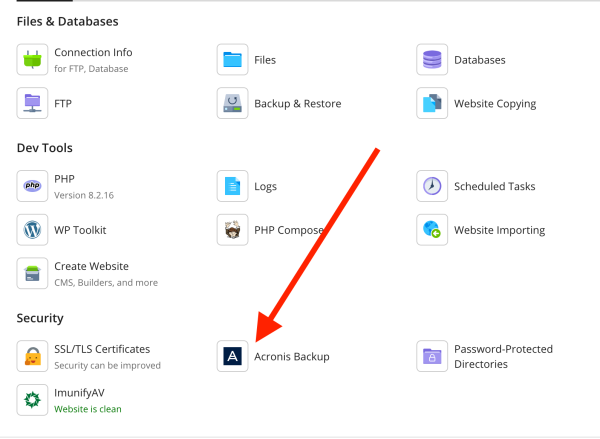Go to the Files link
Image resolution: width=600 pixels, height=439 pixels.
coord(265,60)
